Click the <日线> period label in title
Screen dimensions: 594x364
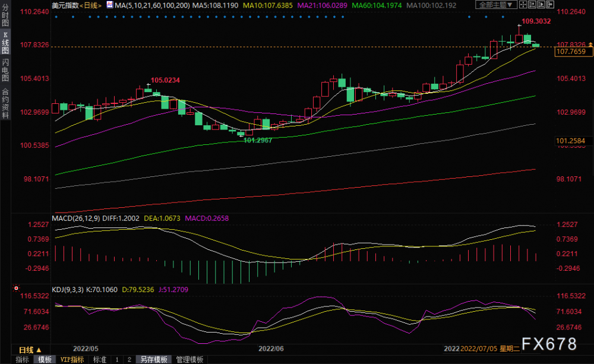(x=90, y=5)
